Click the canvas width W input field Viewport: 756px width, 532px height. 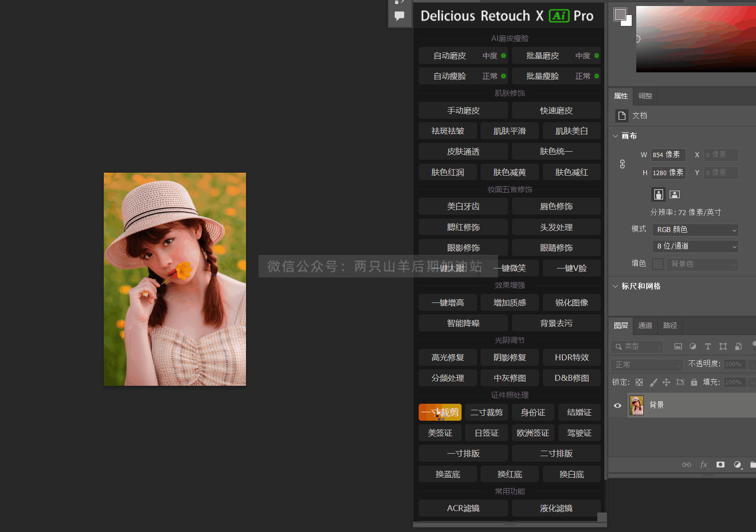coord(668,155)
